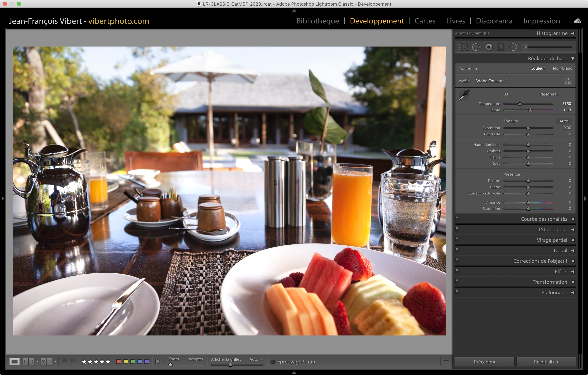Select the radial filter tool icon
This screenshot has height=375, width=588.
click(x=513, y=47)
